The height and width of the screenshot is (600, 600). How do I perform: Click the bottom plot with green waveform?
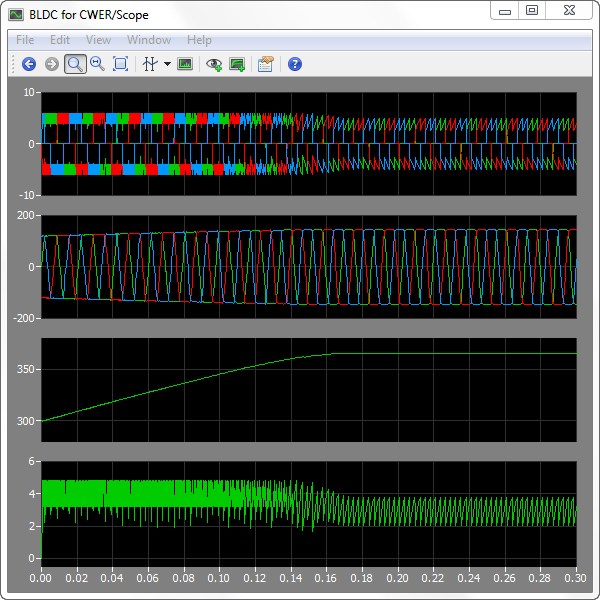coord(308,512)
